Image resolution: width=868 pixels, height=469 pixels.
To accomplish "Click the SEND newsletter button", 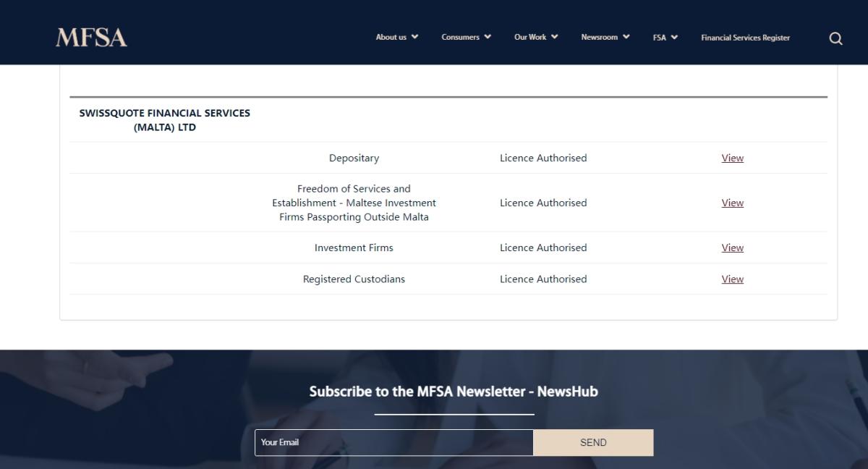I will tap(592, 442).
